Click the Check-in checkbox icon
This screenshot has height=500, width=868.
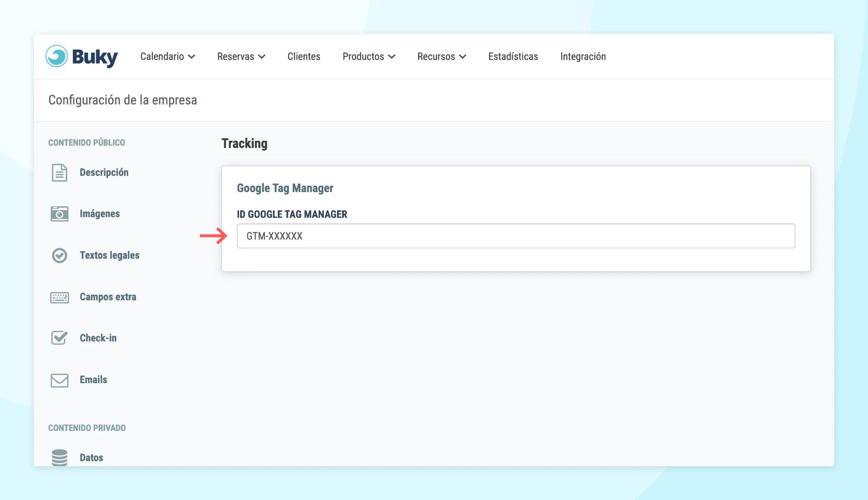(x=59, y=338)
